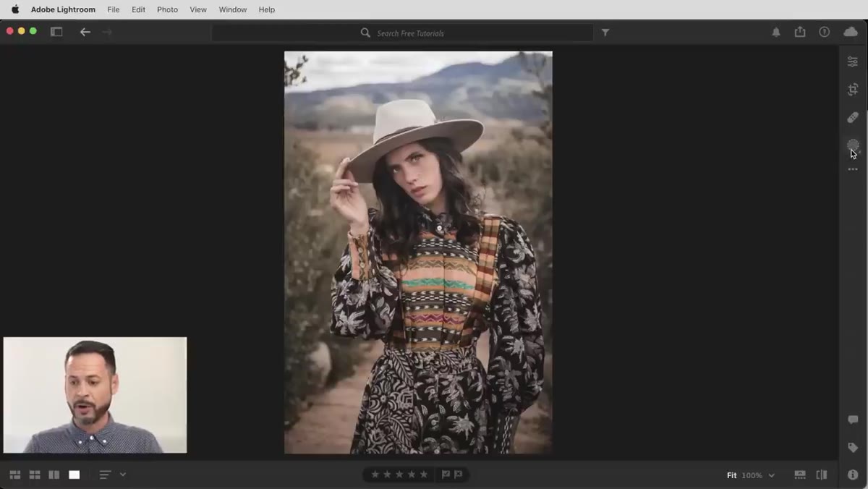Set a two-star rating
868x489 pixels.
(387, 475)
